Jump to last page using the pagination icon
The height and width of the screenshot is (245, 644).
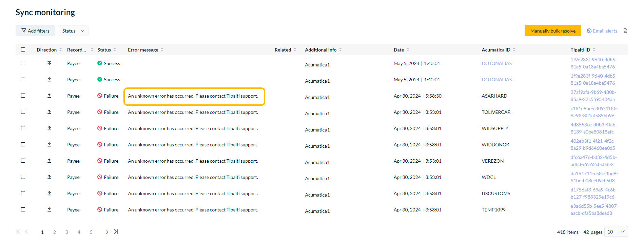[x=116, y=232]
